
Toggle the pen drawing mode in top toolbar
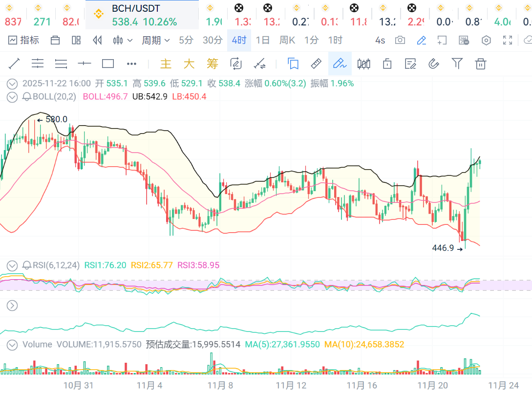click(421, 40)
